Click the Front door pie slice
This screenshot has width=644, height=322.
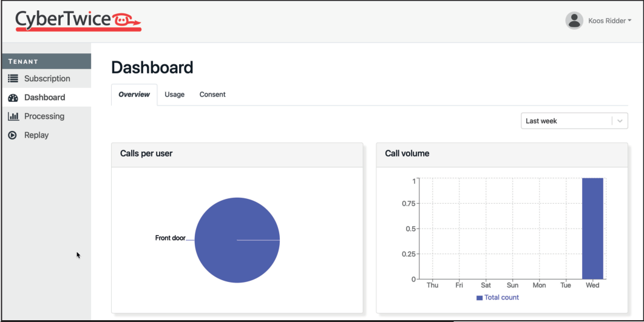point(237,240)
